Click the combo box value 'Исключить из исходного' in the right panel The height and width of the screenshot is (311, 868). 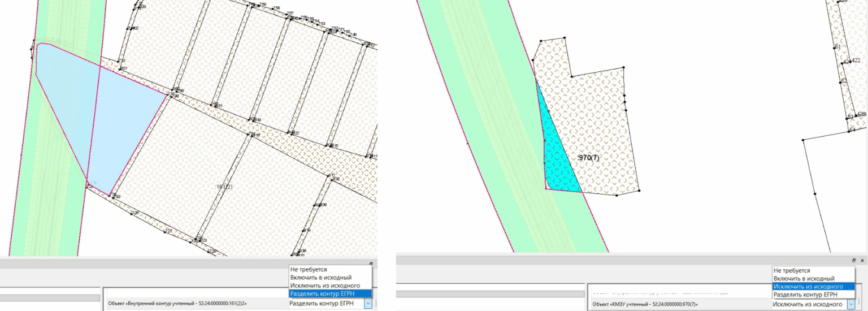pyautogui.click(x=806, y=304)
